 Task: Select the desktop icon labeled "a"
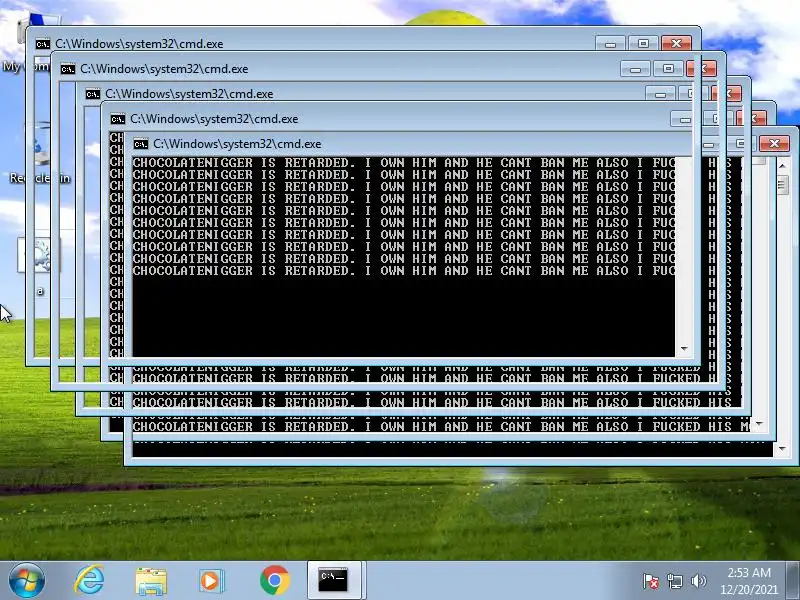click(x=39, y=267)
